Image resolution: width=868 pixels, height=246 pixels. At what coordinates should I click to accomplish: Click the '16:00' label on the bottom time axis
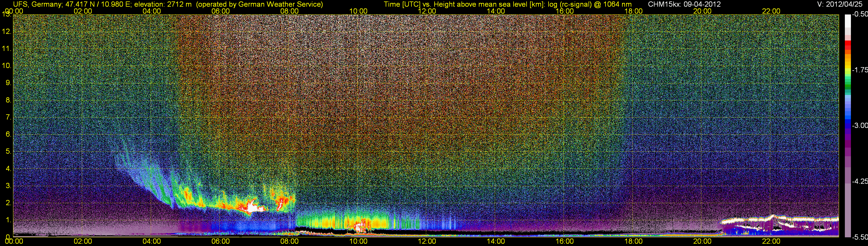click(x=565, y=242)
